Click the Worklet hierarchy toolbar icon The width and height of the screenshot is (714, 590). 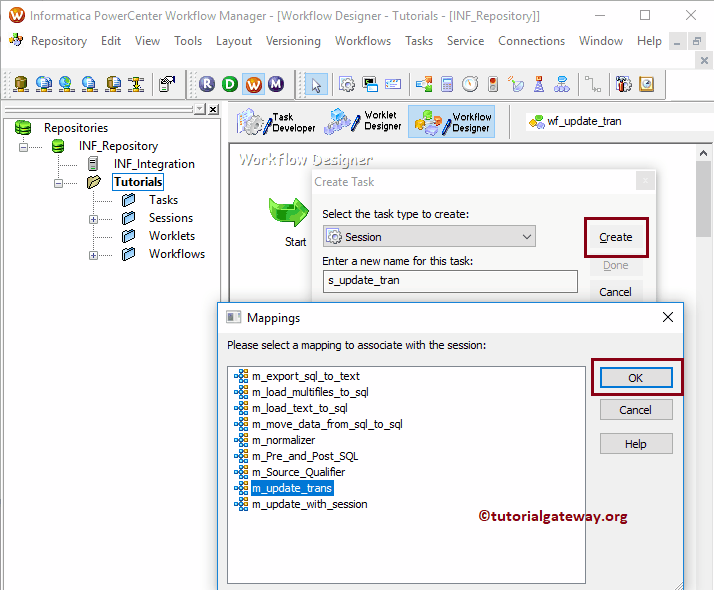562,84
